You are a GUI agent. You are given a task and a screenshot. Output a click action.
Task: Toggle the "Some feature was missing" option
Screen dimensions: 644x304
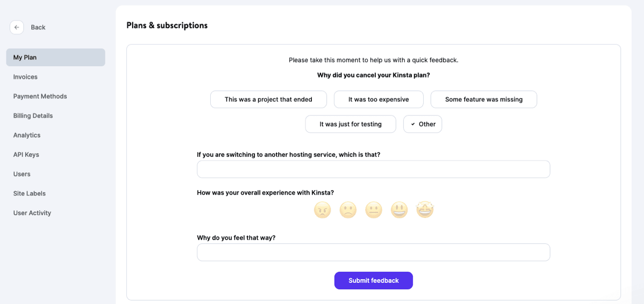483,99
